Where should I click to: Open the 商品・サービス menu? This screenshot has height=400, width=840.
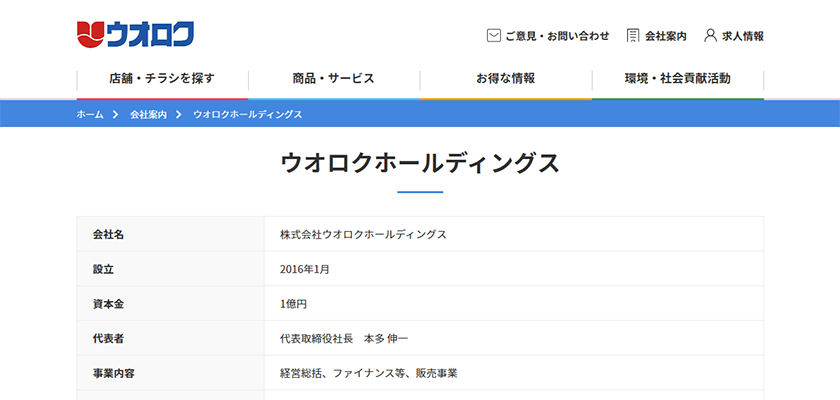point(334,79)
